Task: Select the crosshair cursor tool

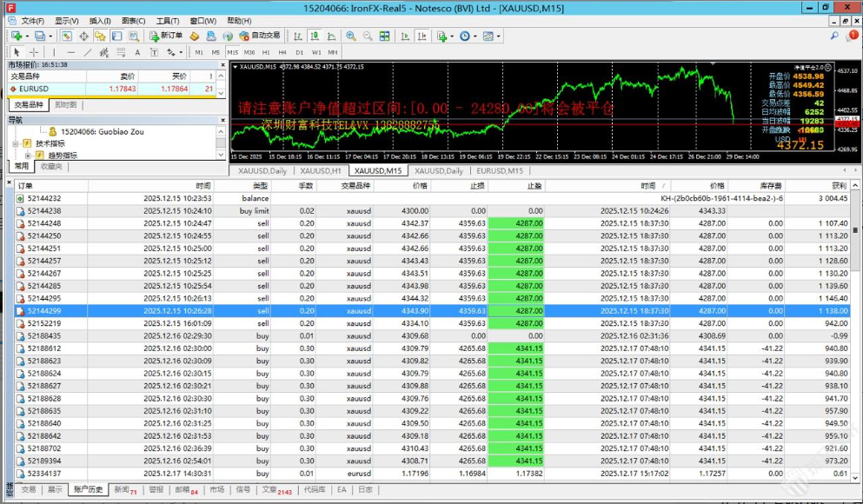Action: 34,52
